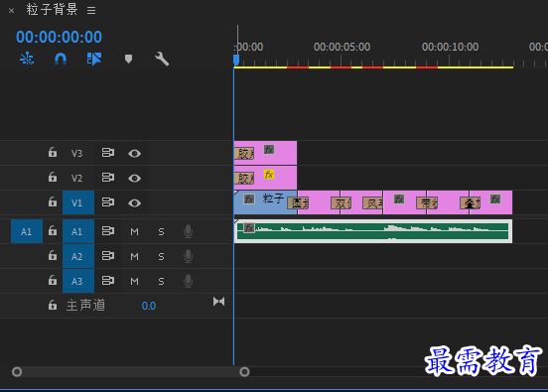Image resolution: width=548 pixels, height=392 pixels.
Task: Mute audio track A2
Action: [134, 256]
